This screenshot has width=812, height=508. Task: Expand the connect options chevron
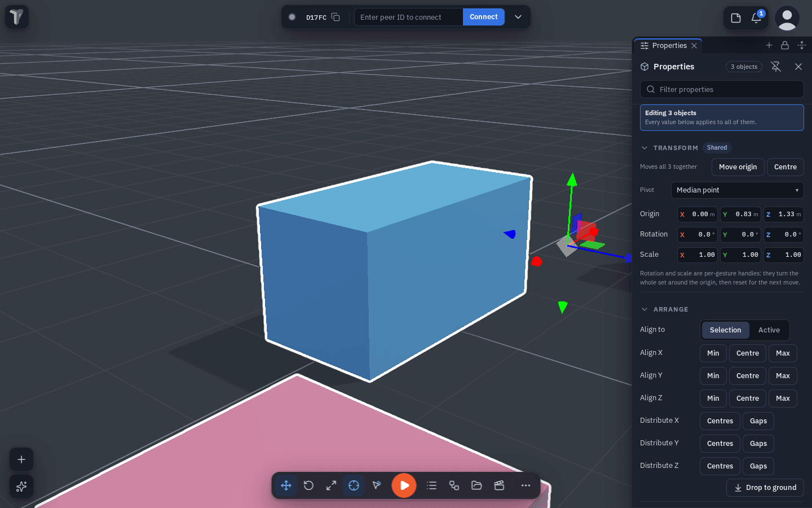point(518,17)
